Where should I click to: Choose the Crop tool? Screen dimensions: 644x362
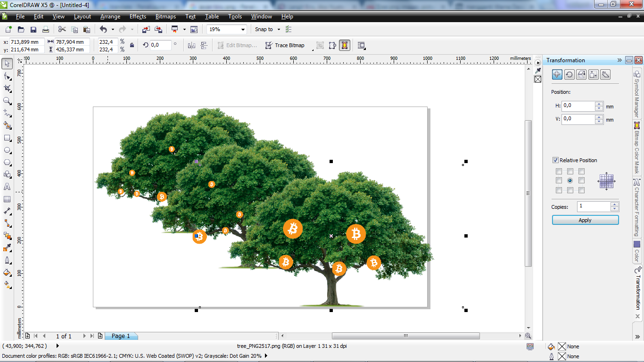coord(7,88)
